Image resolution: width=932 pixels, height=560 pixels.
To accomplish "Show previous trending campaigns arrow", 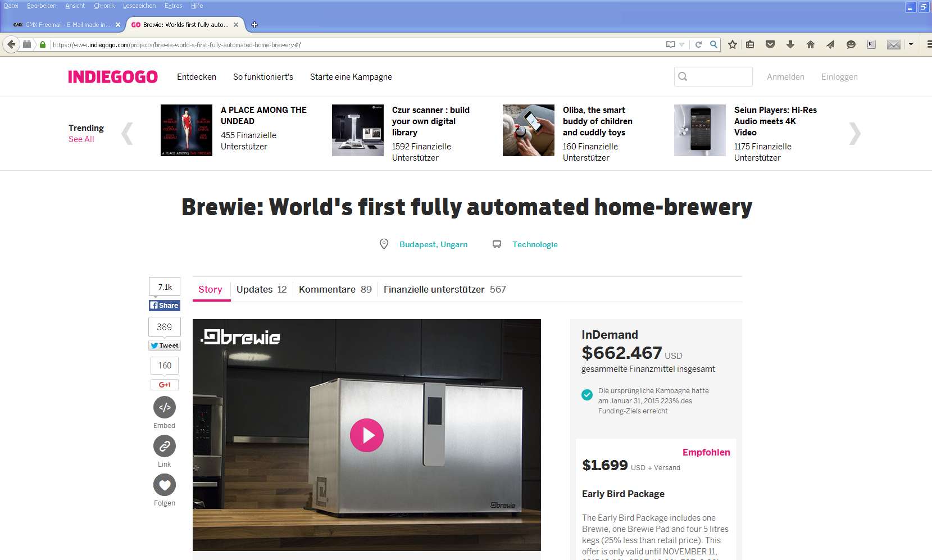I will tap(128, 134).
